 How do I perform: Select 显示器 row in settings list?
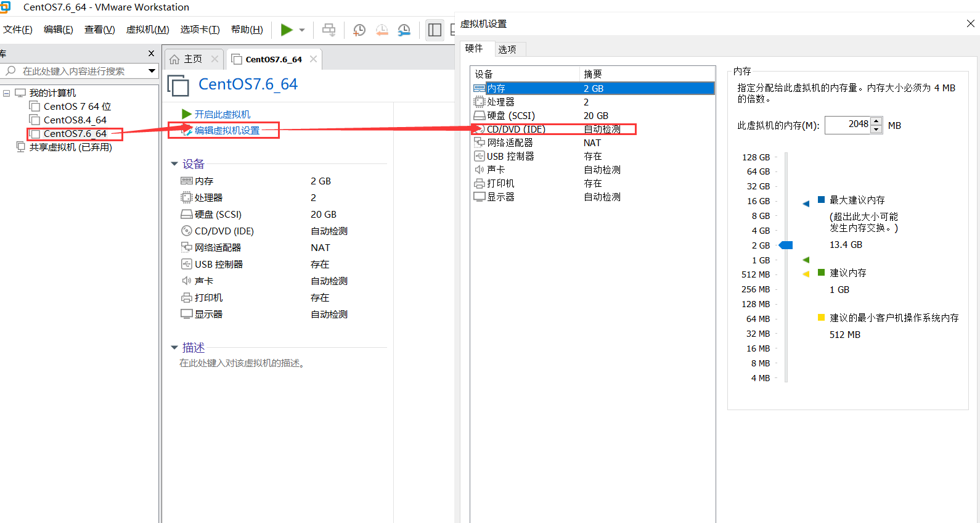coord(594,197)
